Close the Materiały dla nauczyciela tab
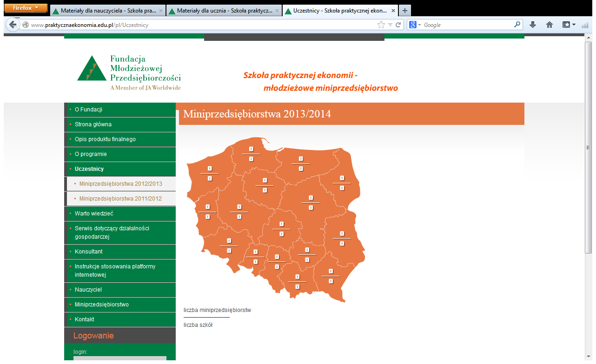This screenshot has width=596, height=364. (160, 10)
